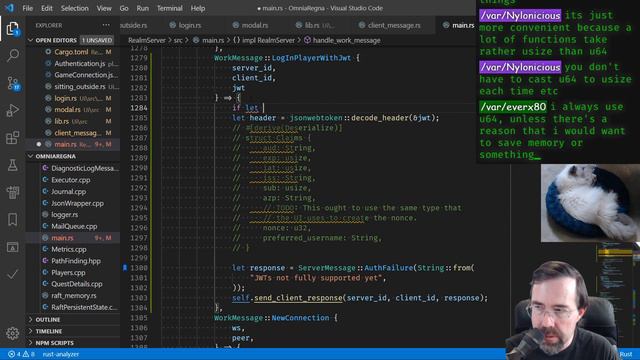Open the Search view in activity bar
The image size is (640, 360).
(12, 55)
